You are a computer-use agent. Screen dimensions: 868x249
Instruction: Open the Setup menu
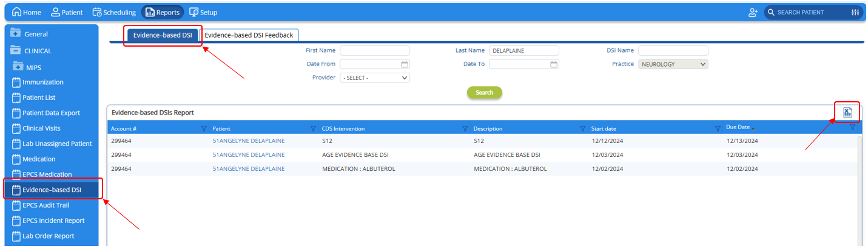(203, 12)
